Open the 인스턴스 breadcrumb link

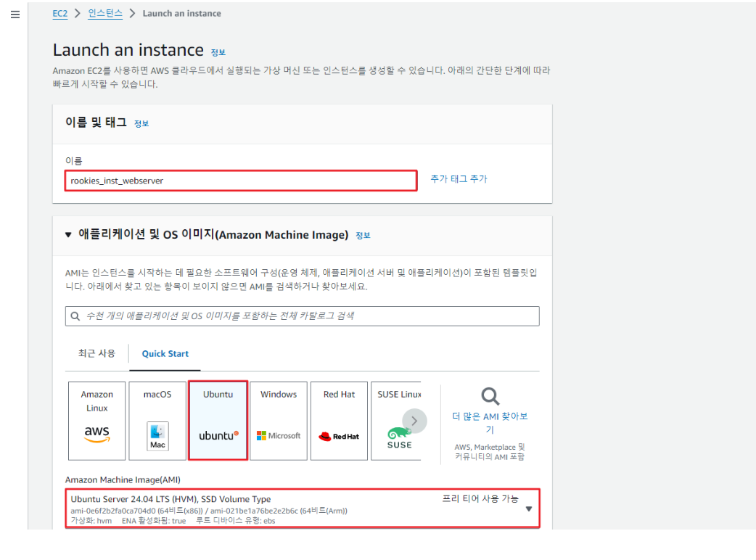click(105, 14)
